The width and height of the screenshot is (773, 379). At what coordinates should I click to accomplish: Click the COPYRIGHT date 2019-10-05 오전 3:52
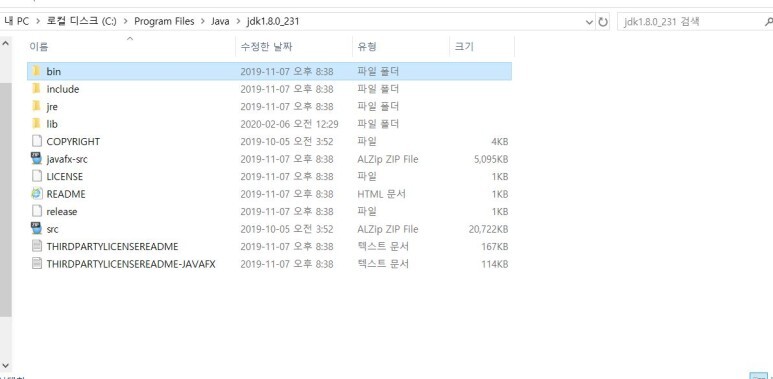(287, 141)
